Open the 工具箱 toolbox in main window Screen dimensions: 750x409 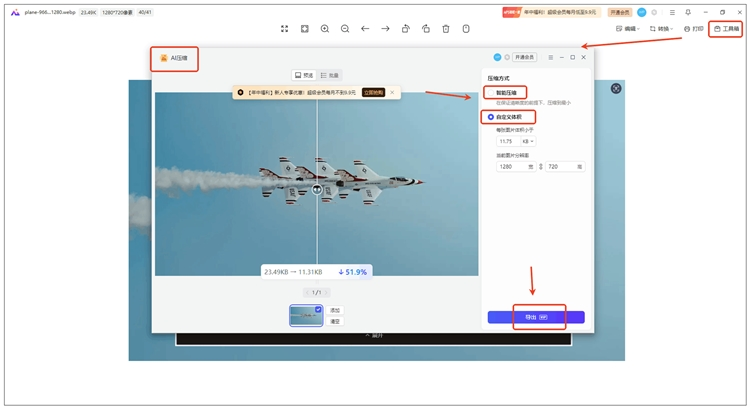pos(727,29)
